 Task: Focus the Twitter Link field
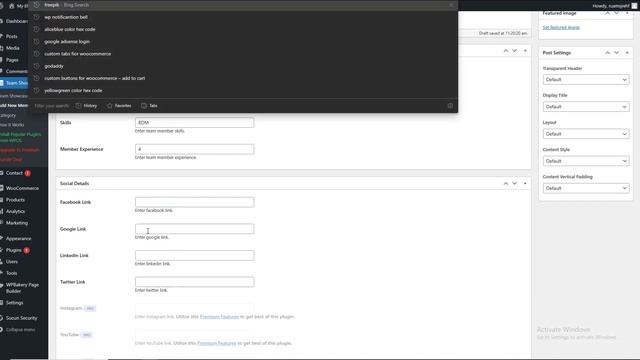point(194,282)
